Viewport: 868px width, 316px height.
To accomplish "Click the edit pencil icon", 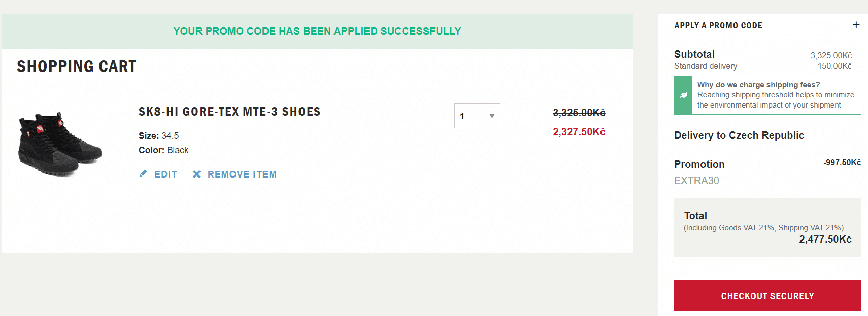I will pyautogui.click(x=144, y=174).
